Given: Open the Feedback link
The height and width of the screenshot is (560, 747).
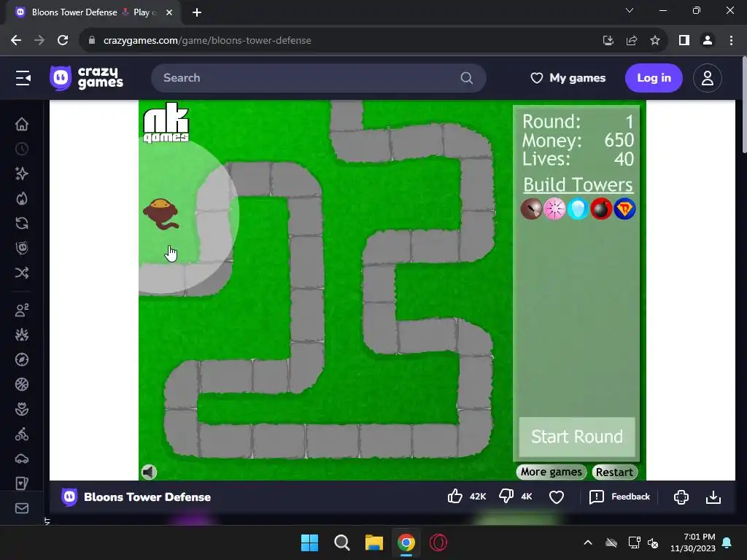Looking at the screenshot, I should coord(619,497).
